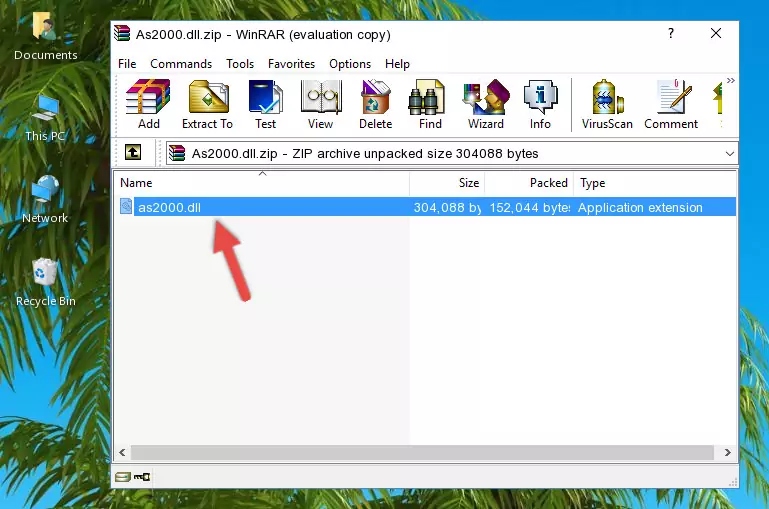Expand hidden toolbar items chevron
This screenshot has height=509, width=769.
click(x=731, y=80)
